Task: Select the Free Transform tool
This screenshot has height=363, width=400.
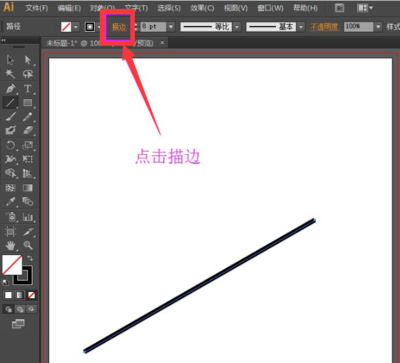Action: tap(28, 159)
